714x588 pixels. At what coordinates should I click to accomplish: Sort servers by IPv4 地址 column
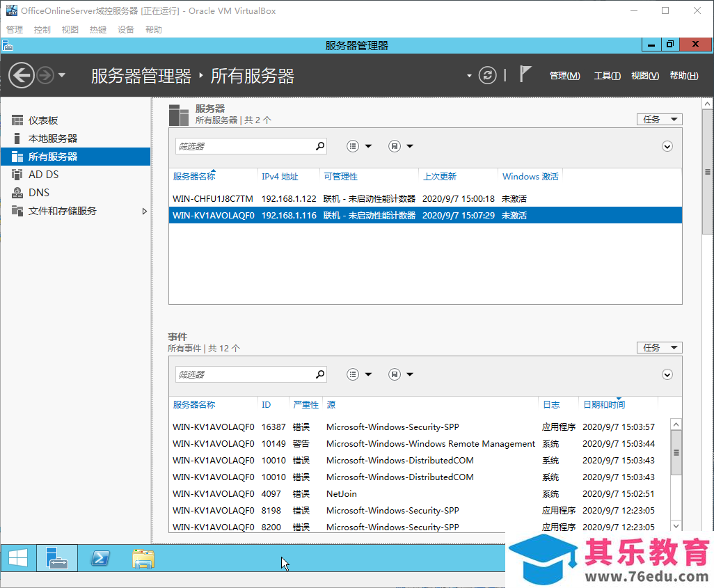[280, 177]
